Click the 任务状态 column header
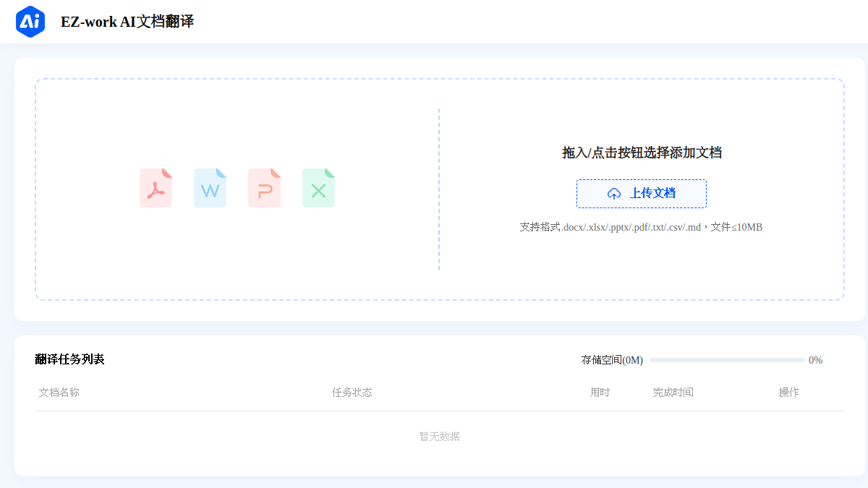This screenshot has height=488, width=868. [x=352, y=393]
